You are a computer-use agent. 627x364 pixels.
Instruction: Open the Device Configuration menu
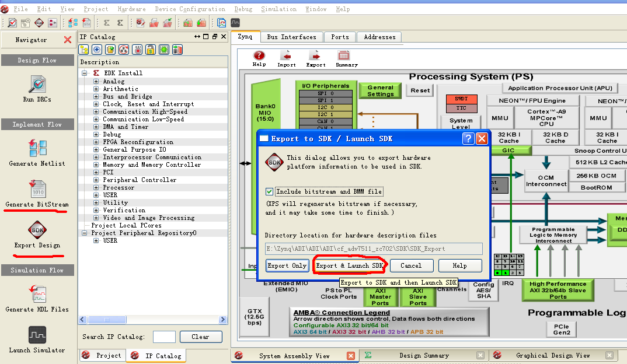click(x=190, y=9)
